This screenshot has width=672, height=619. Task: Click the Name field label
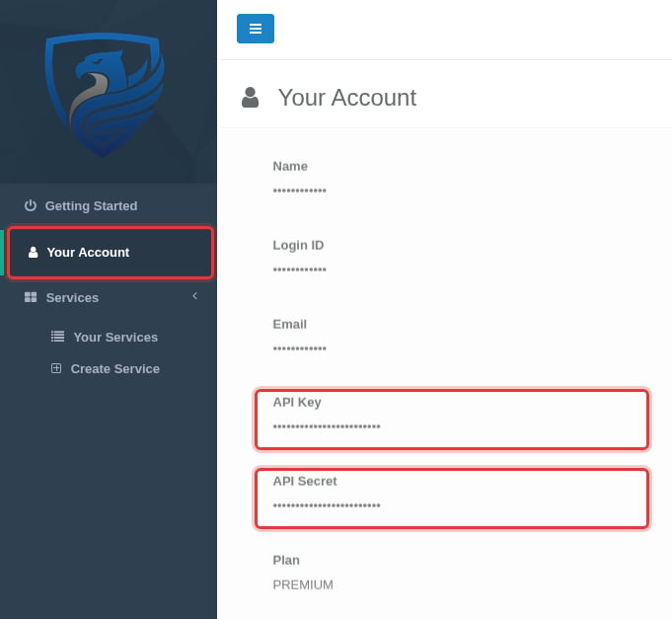pyautogui.click(x=290, y=166)
